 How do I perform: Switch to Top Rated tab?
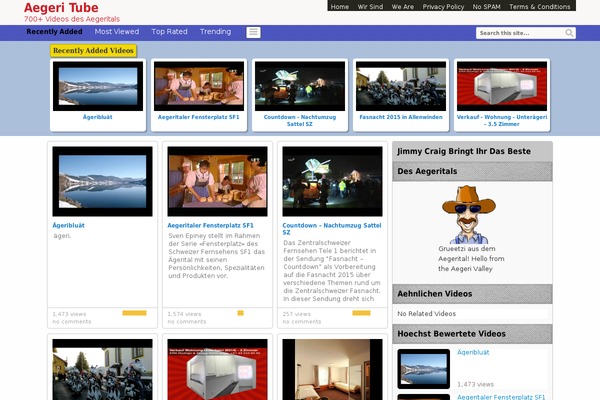coord(169,32)
